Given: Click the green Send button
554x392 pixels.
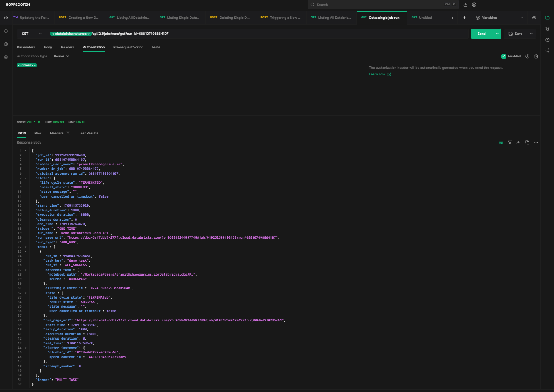Looking at the screenshot, I should [x=481, y=34].
